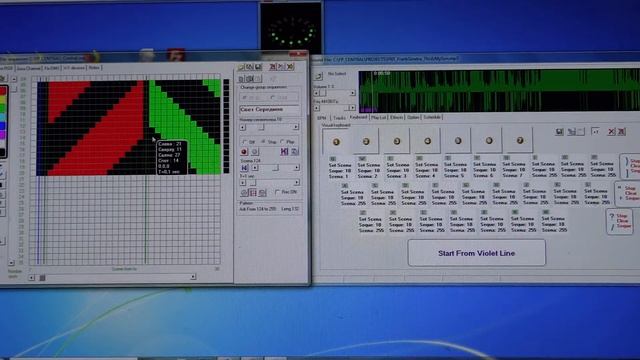
Task: Click right arrow of Scena 124 slider
Action: [x=297, y=168]
